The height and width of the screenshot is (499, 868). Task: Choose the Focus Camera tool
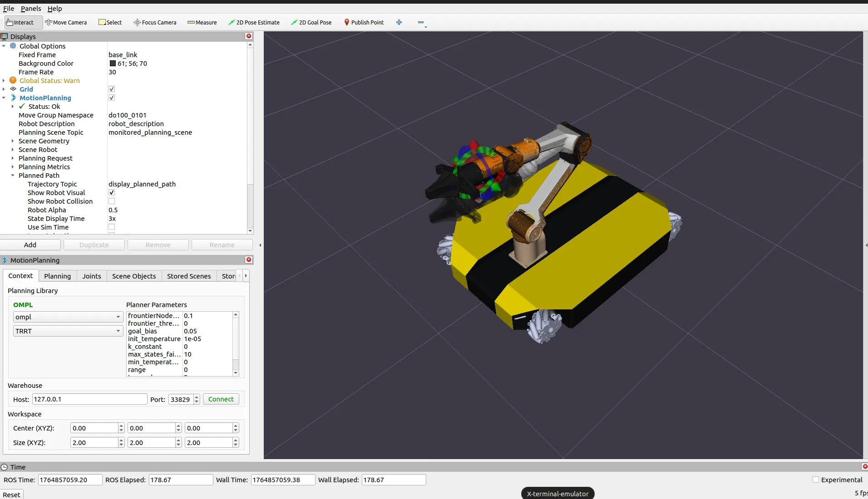coord(155,22)
